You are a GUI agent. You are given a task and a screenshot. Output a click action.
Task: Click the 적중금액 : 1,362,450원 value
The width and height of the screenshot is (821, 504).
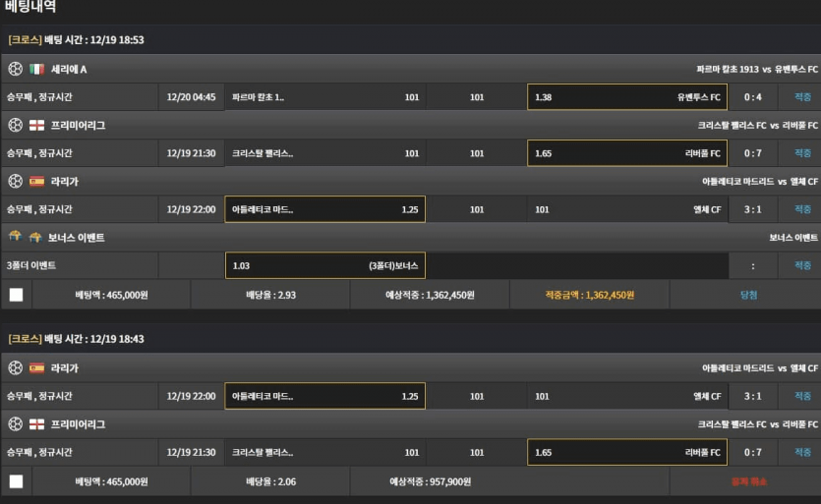pos(590,295)
